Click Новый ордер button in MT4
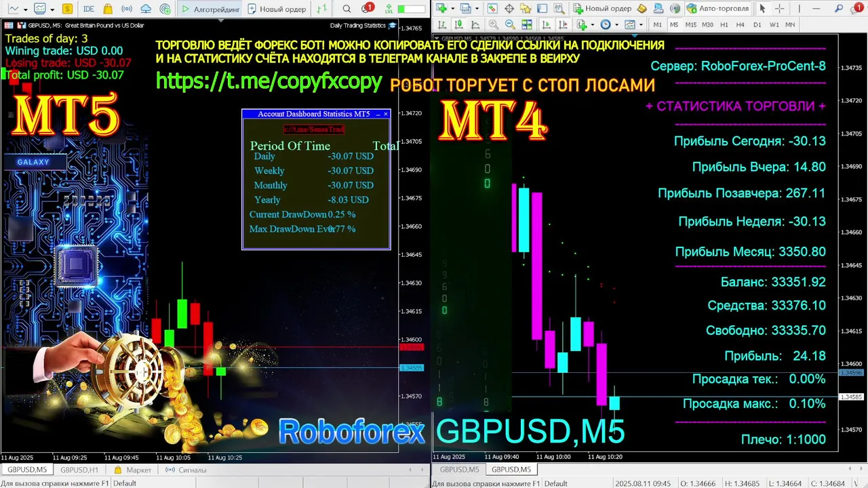The image size is (868, 488). tap(601, 9)
